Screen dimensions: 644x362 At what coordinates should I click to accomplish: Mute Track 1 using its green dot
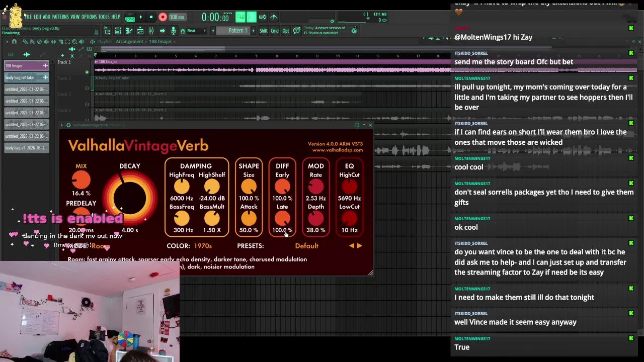point(87,72)
